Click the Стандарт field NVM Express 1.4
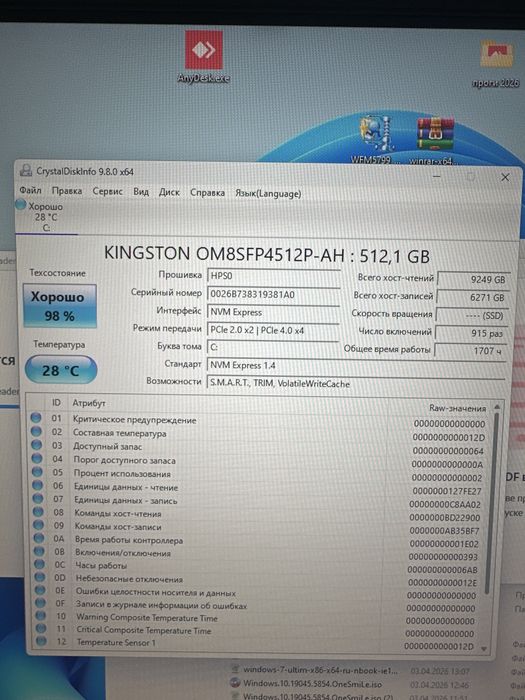This screenshot has height=700, width=525. (356, 366)
